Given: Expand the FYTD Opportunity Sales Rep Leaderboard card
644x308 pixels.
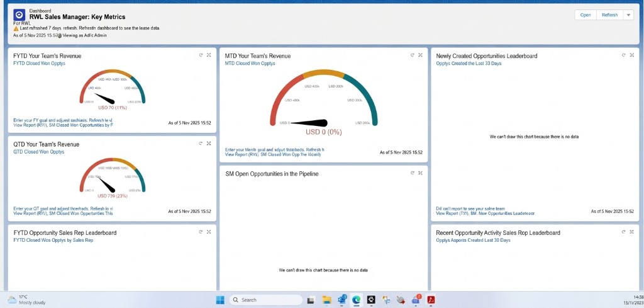Looking at the screenshot, I should (x=209, y=232).
